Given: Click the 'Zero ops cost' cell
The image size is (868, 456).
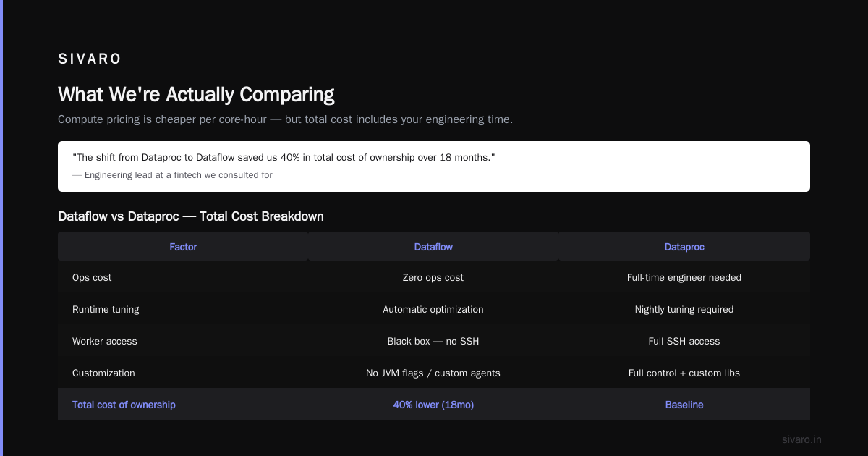Looking at the screenshot, I should point(433,278).
